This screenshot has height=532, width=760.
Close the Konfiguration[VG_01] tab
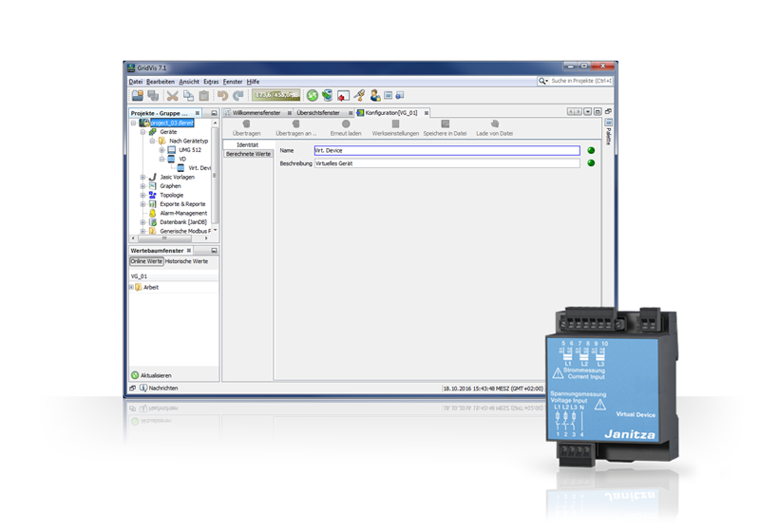427,113
